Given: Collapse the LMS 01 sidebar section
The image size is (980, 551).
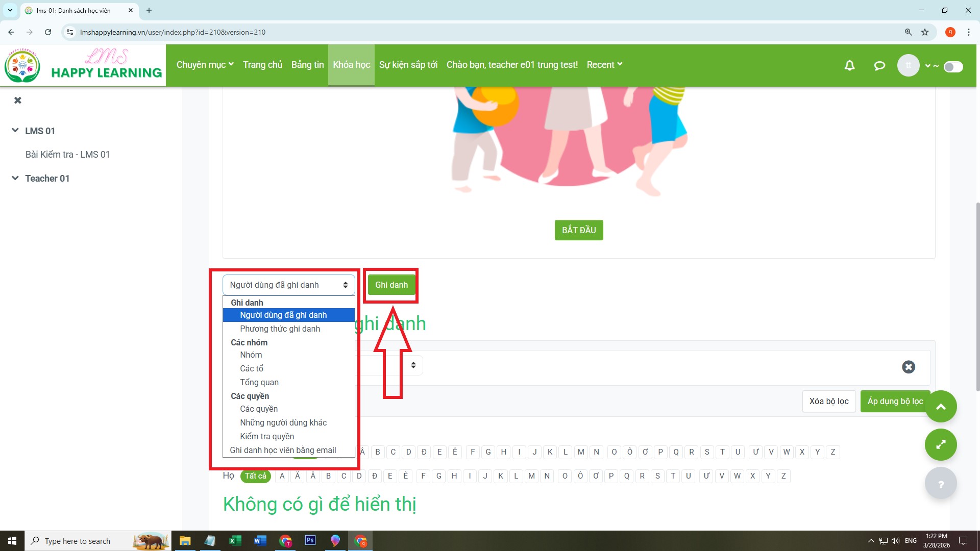Looking at the screenshot, I should [15, 131].
